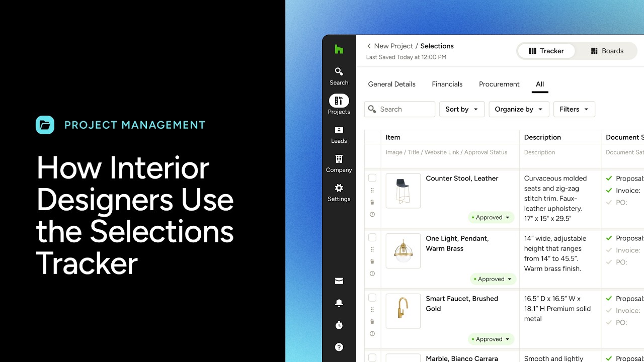Open the General Details tab
Image resolution: width=644 pixels, height=362 pixels.
click(x=392, y=84)
